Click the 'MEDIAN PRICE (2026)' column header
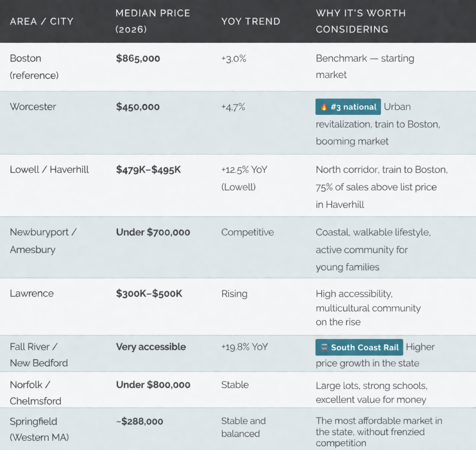Viewport: 476px width, 450px height. point(152,21)
